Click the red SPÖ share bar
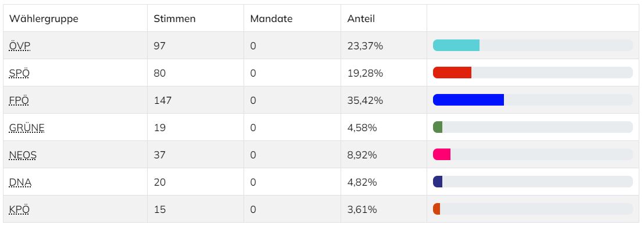This screenshot has width=644, height=228. [x=452, y=73]
